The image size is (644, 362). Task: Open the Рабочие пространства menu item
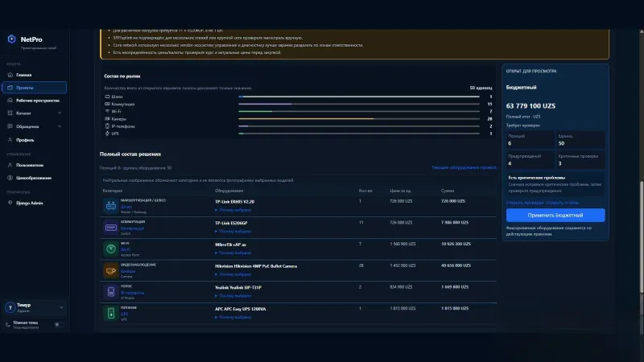point(35,100)
